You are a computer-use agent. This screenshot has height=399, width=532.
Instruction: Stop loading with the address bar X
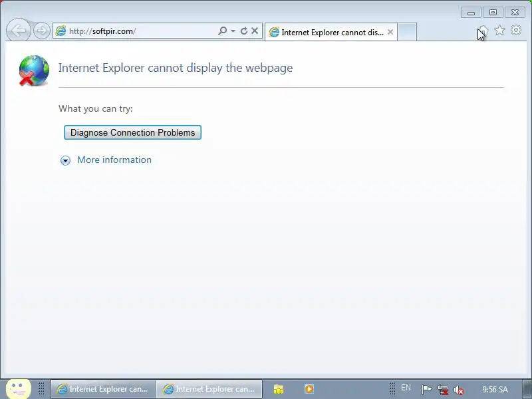255,31
